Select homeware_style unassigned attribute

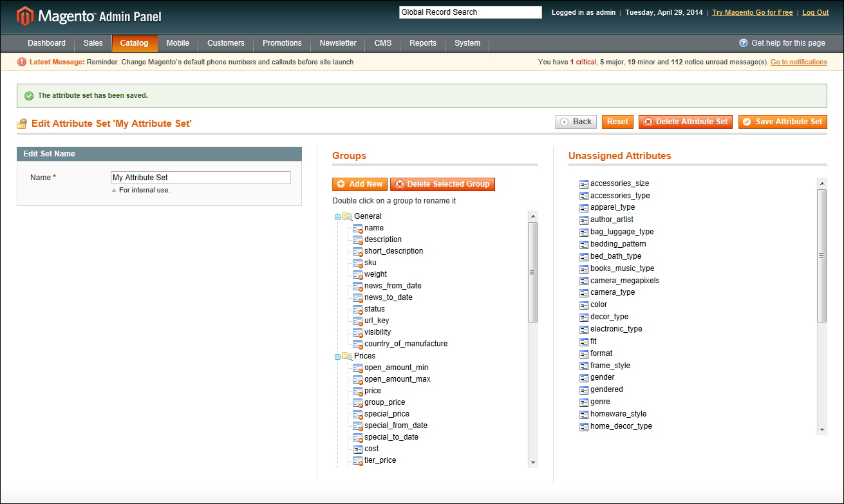[x=618, y=414]
